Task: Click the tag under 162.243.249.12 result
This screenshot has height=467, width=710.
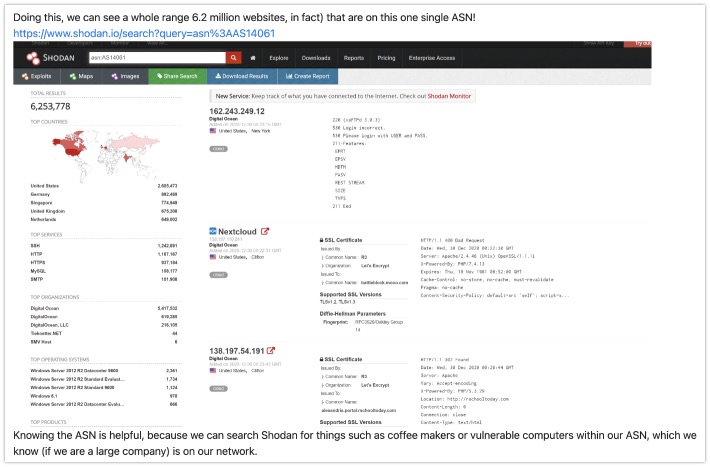Action: (x=218, y=149)
